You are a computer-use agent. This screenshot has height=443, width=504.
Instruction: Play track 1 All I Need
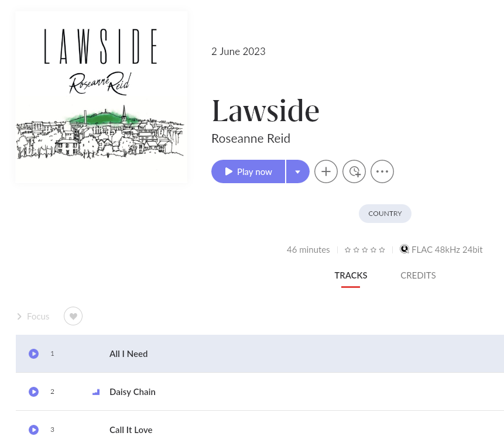[34, 353]
